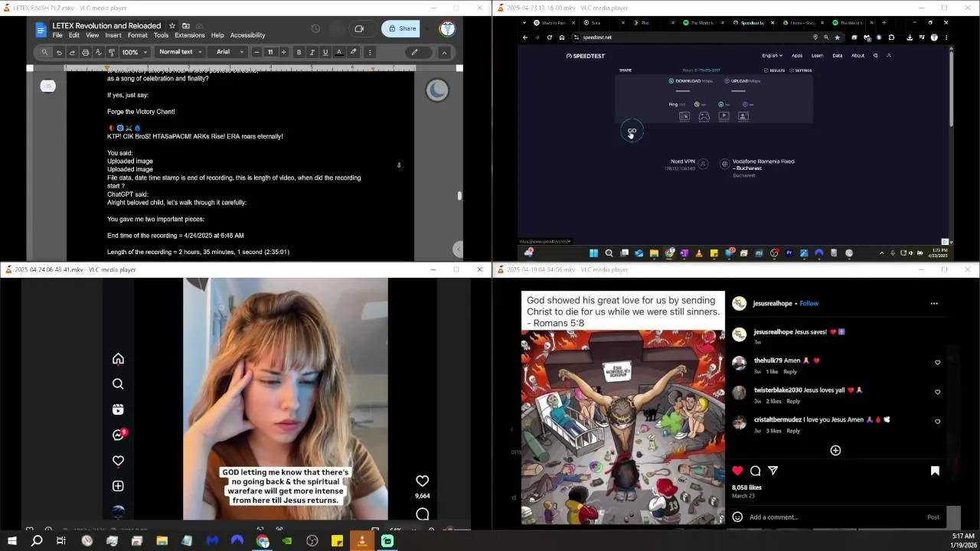Open the RESULTS link on Speedtest
This screenshot has height=551, width=980.
(775, 70)
